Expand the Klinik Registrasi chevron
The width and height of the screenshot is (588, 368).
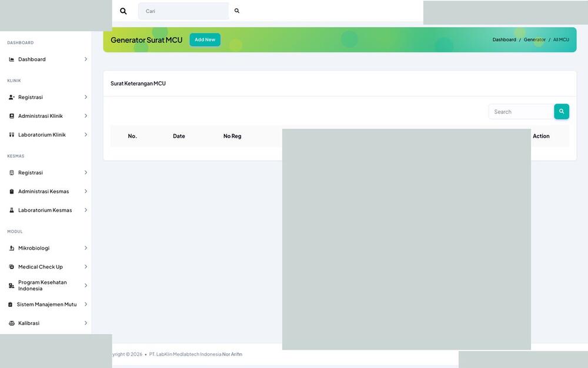tap(85, 97)
